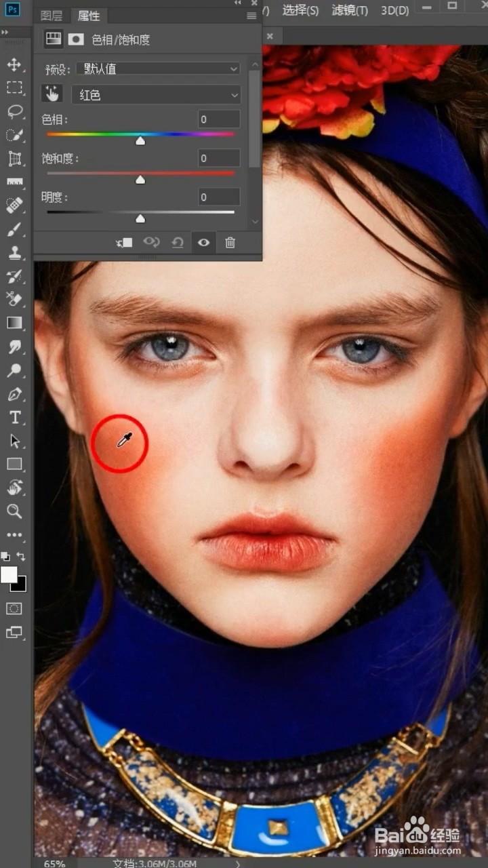Click the hue/saturation adjustment icon
Screen dimensions: 488x868
pyautogui.click(x=54, y=39)
